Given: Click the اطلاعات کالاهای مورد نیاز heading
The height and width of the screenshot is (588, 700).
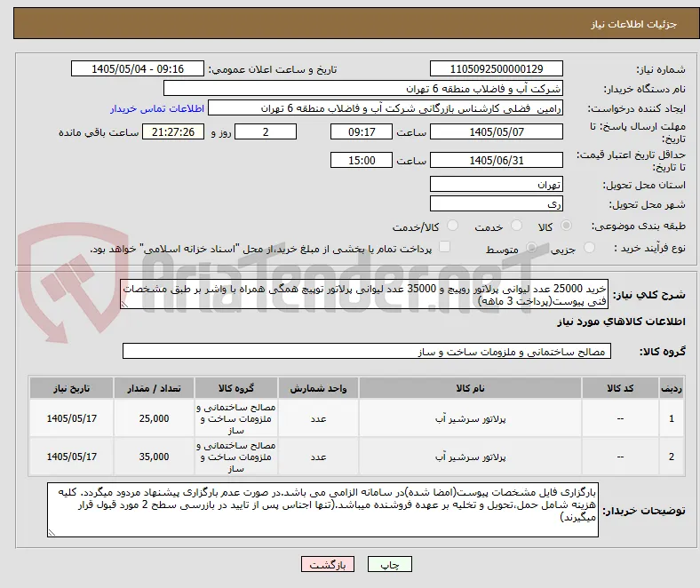Looking at the screenshot, I should (x=621, y=322).
